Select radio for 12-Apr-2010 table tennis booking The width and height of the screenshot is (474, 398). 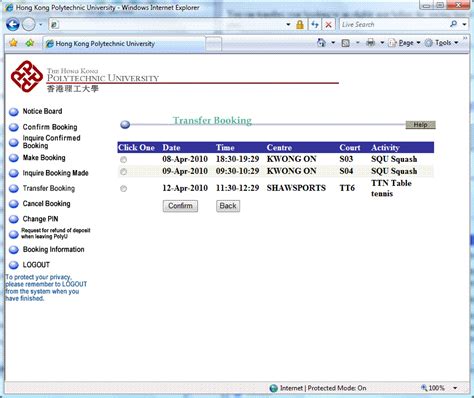[123, 189]
